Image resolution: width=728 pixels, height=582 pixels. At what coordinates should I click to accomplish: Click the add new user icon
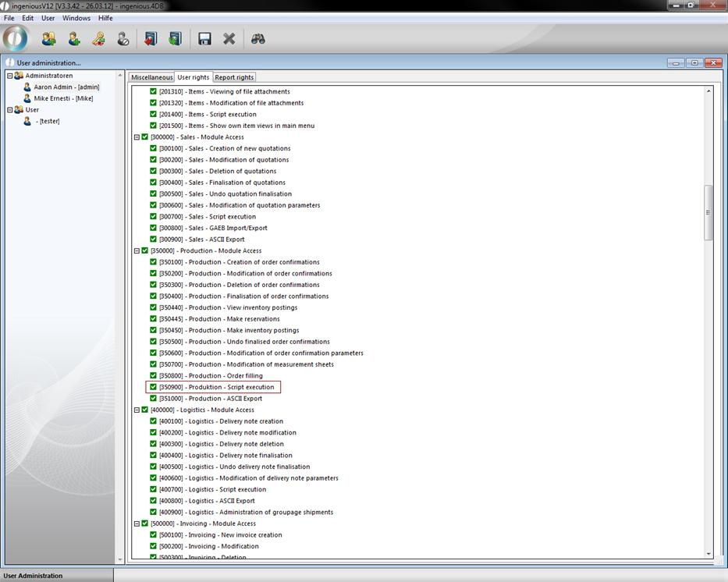(73, 38)
